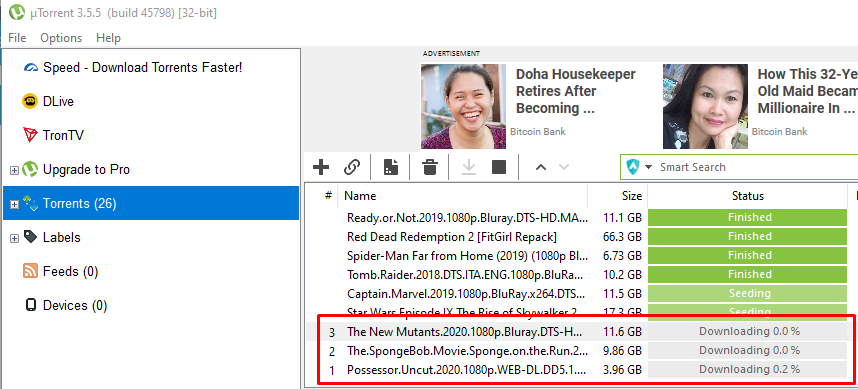Image resolution: width=858 pixels, height=389 pixels.
Task: Click the Upgrade to Pro µTorrent icon
Action: [x=30, y=170]
